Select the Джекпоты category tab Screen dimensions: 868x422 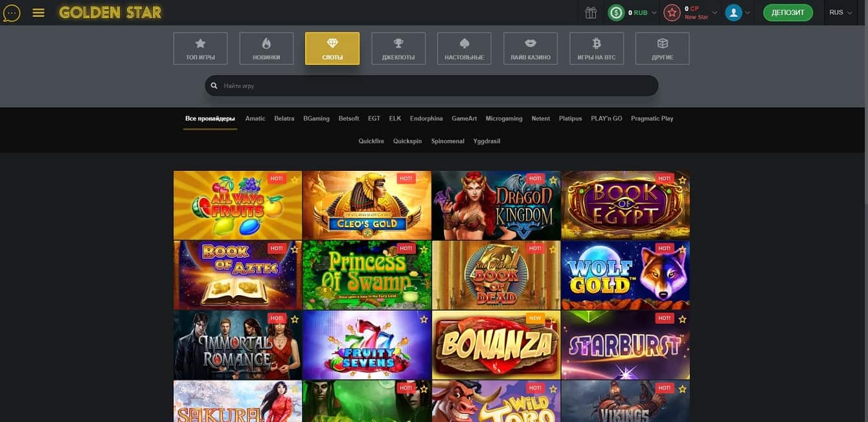(398, 49)
